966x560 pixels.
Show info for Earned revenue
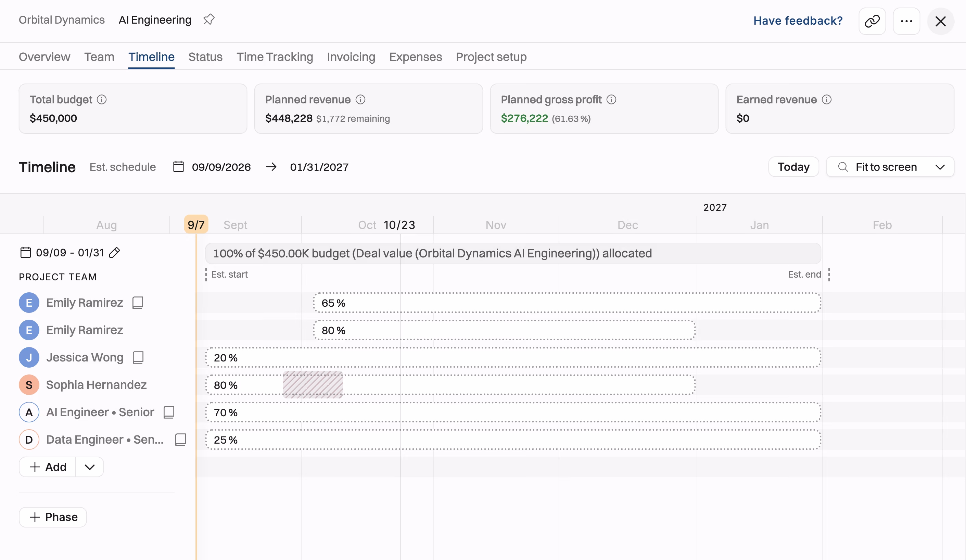click(x=827, y=100)
